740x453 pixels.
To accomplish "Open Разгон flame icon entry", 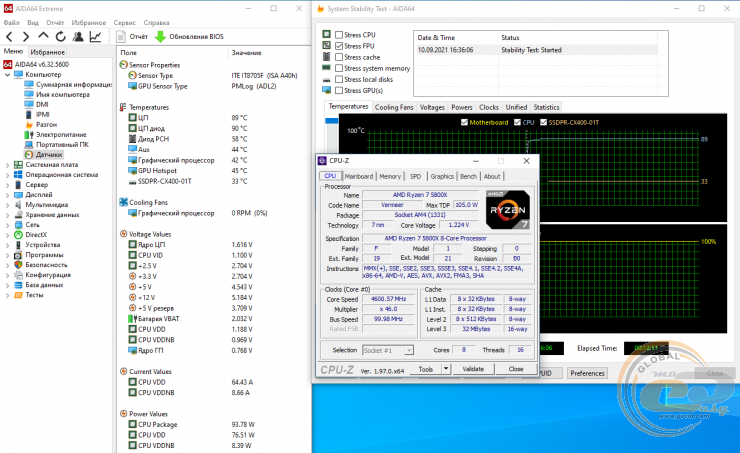I will pos(29,125).
